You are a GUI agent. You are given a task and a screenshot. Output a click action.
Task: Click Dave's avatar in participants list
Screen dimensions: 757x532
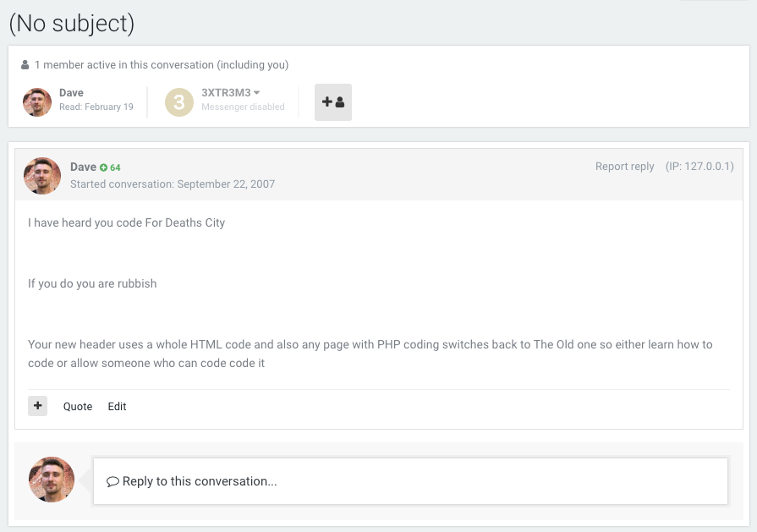pos(37,102)
